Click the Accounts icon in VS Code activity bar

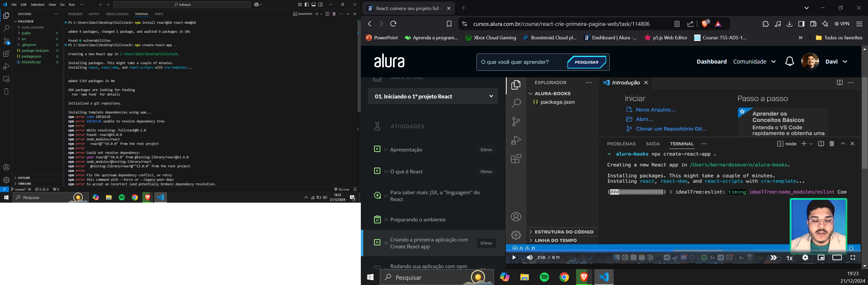tap(6, 168)
